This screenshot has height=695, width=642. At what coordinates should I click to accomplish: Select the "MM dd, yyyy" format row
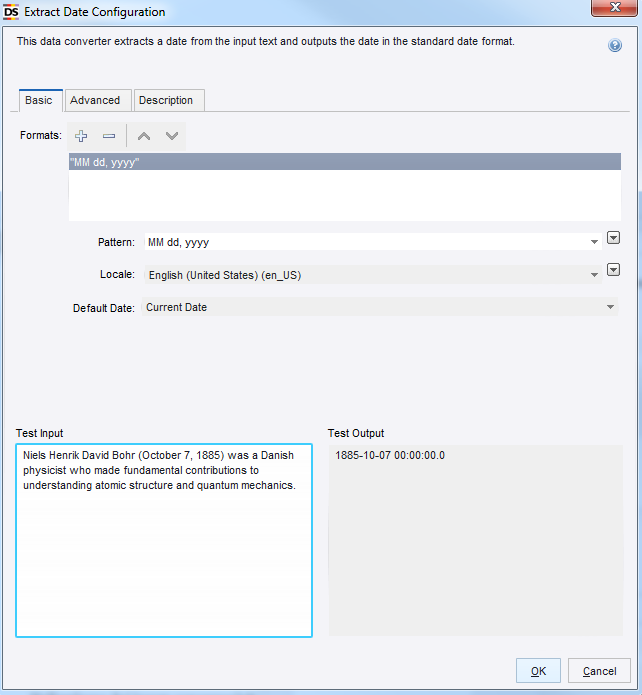pos(345,162)
